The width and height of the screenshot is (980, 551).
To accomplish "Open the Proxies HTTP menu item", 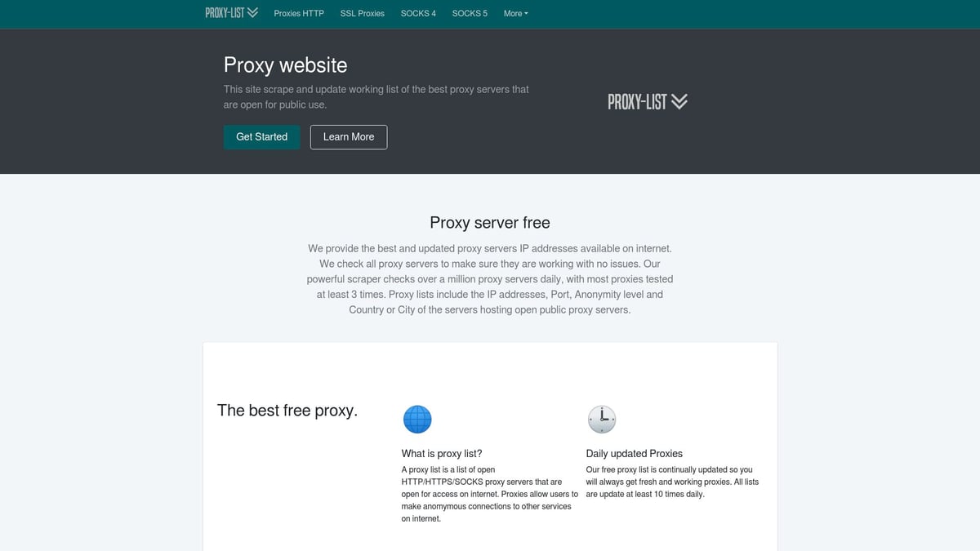I will click(x=299, y=13).
